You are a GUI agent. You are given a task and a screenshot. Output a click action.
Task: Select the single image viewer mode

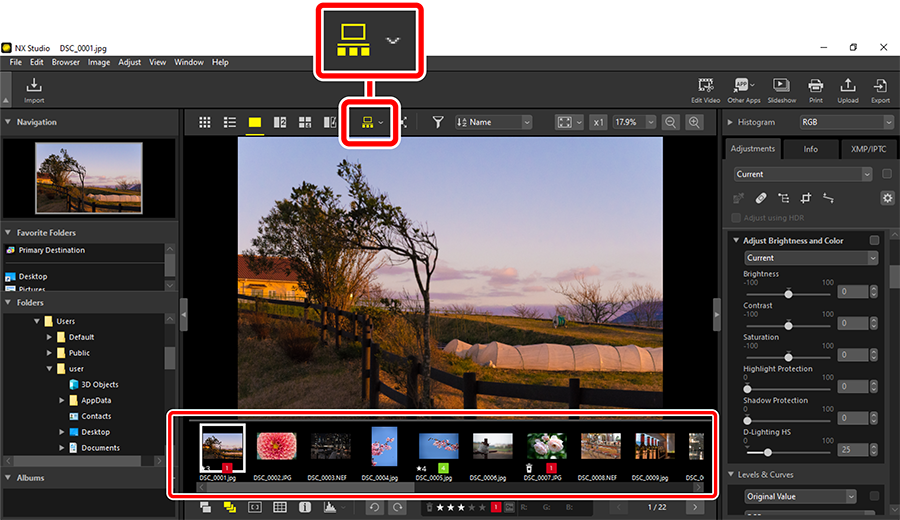(x=255, y=122)
